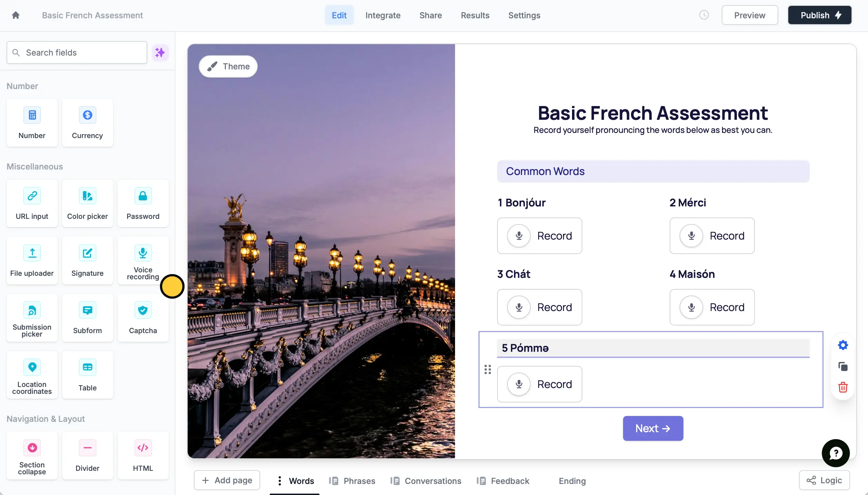868x495 pixels.
Task: Select the Color picker field
Action: [87, 204]
